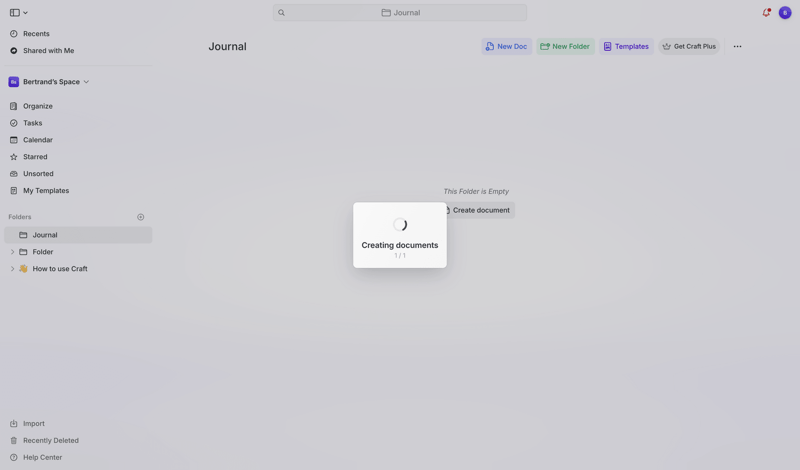Screen dimensions: 800x470
Task: Expand the Folder tree item
Action: pyautogui.click(x=12, y=252)
